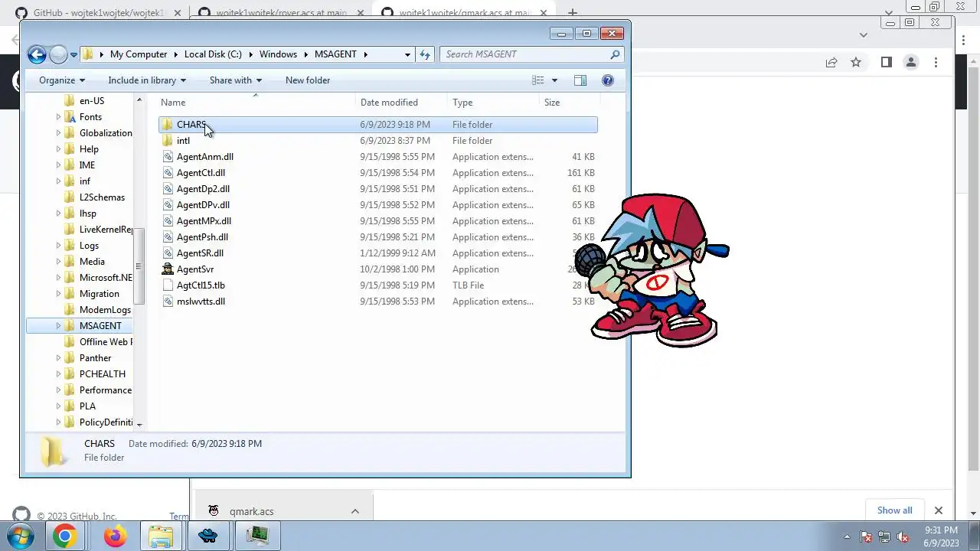Select the CHARS folder row
980x551 pixels.
pyautogui.click(x=378, y=125)
